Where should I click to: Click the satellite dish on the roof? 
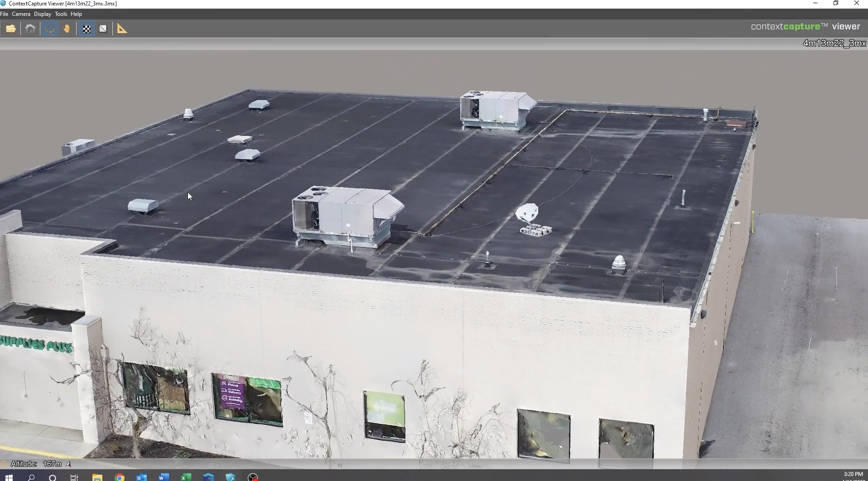[x=527, y=212]
